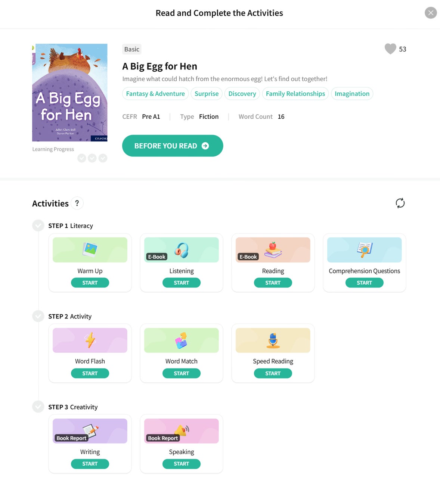Click the Comprehension Questions magnifier icon
Screen dimensions: 440x504
(364, 249)
